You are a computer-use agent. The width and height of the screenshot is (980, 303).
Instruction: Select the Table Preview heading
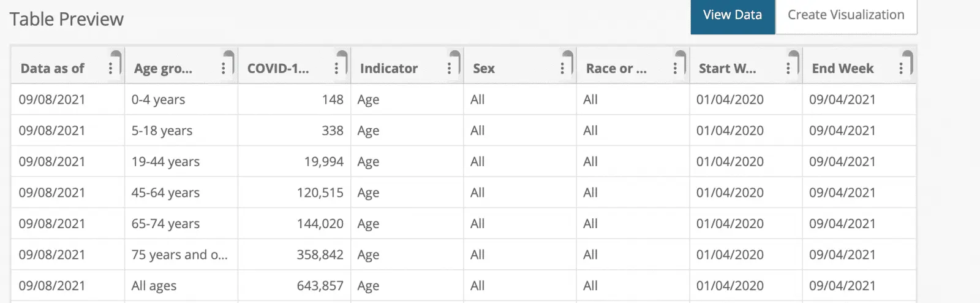(x=67, y=20)
